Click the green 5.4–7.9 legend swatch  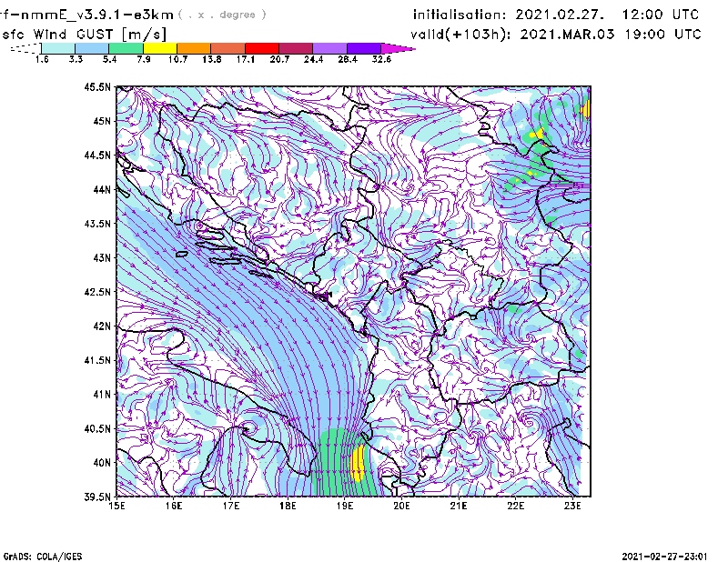[x=126, y=48]
